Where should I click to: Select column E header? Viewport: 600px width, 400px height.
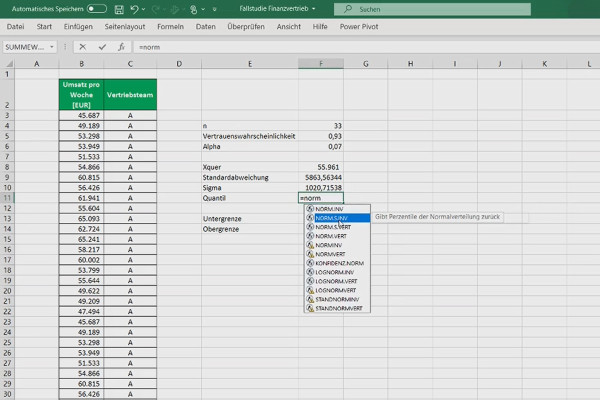pos(249,64)
